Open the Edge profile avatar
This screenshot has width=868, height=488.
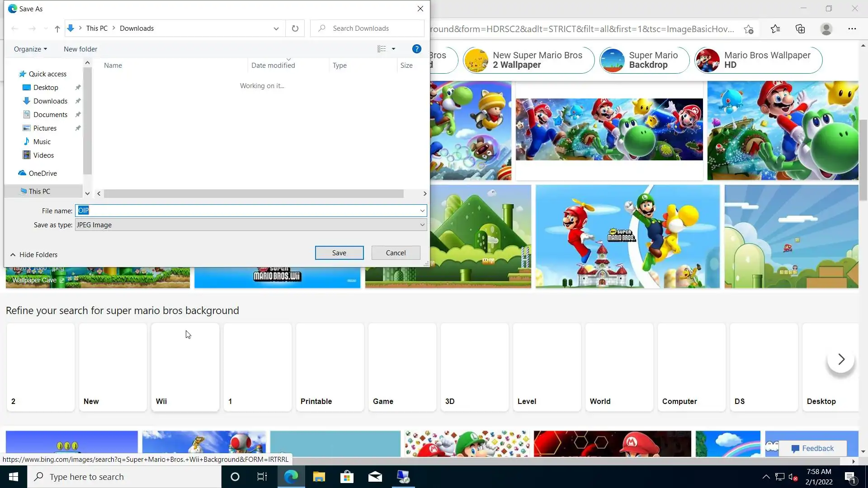(x=826, y=29)
